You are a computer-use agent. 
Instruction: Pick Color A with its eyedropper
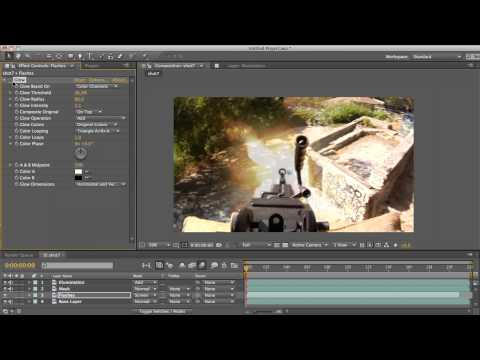tap(87, 172)
